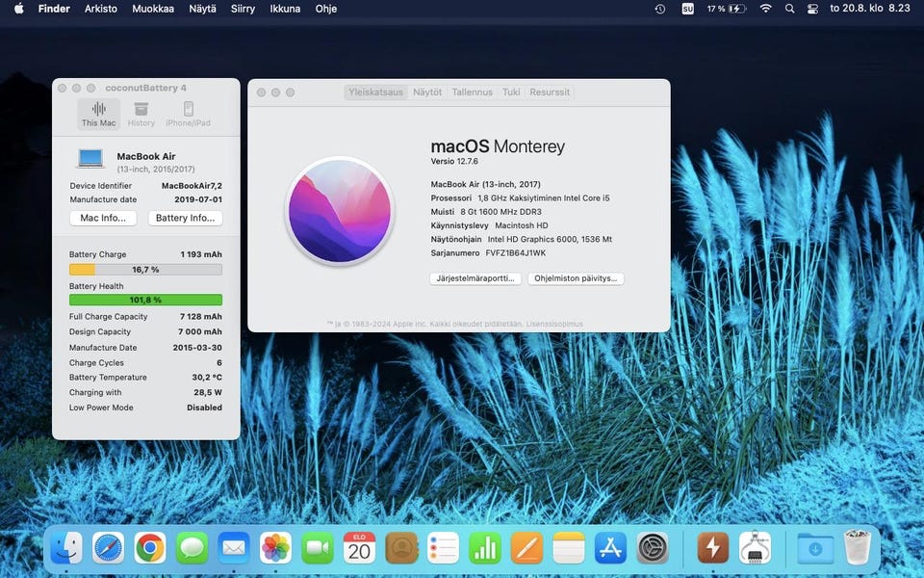Select This Mac in coconutBattery toolbar

98,114
